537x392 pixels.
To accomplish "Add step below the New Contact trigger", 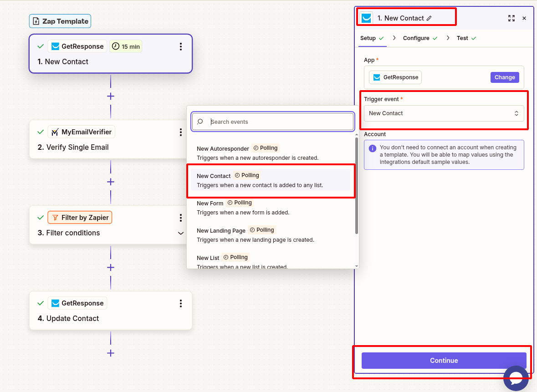I will pos(110,96).
